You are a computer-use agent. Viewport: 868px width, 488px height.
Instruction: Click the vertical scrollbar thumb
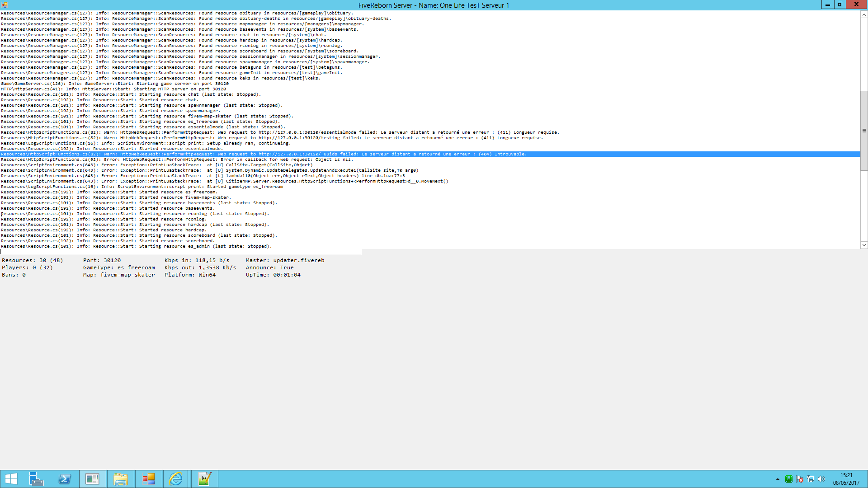pos(864,131)
